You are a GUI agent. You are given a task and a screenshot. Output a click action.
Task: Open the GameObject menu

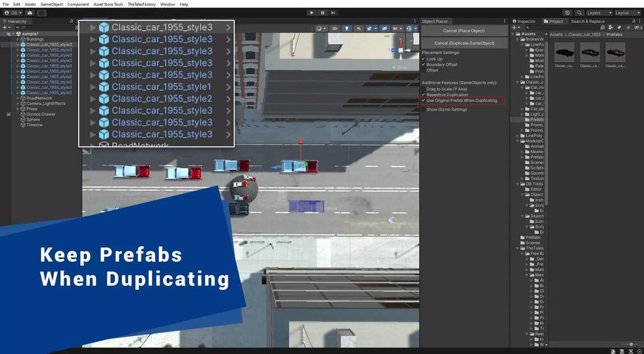(x=52, y=4)
